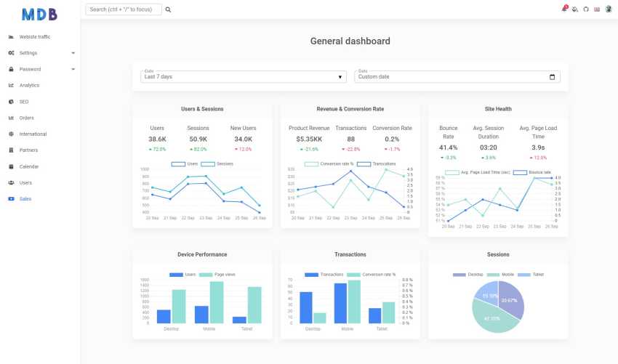Open the calendar picker icon in Custom date
This screenshot has height=364, width=618.
point(552,77)
